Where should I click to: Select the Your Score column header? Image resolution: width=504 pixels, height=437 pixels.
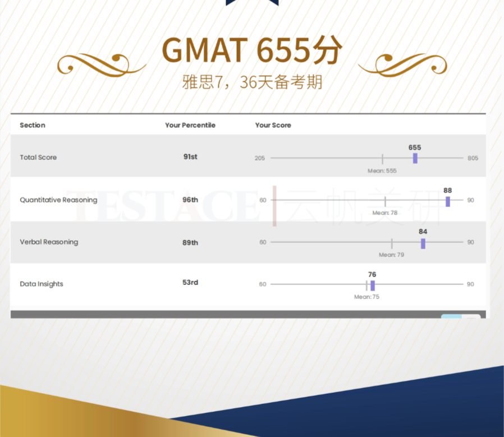pos(273,125)
